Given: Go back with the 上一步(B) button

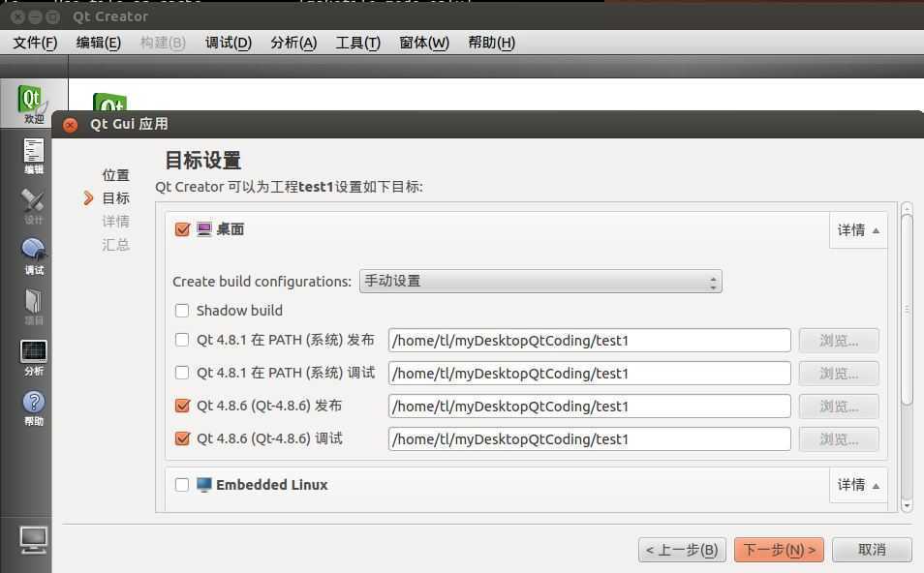Looking at the screenshot, I should coord(682,550).
